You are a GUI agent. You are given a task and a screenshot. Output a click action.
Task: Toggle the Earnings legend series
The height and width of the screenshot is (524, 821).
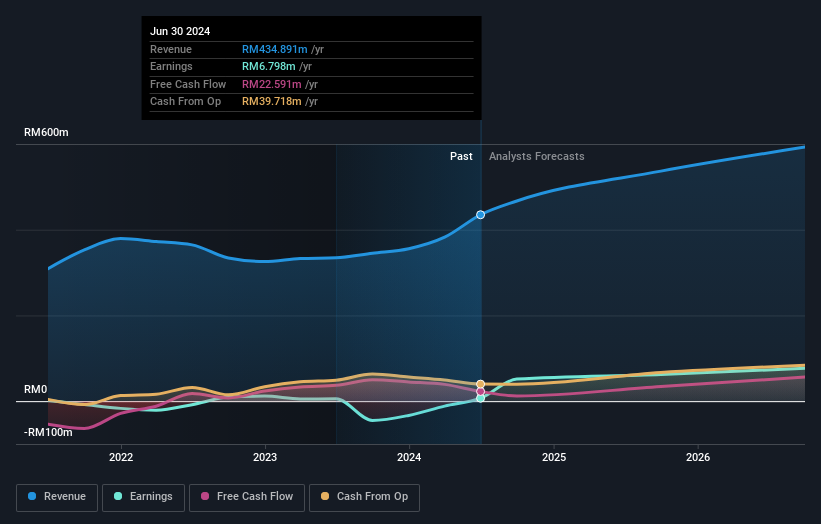pos(143,497)
